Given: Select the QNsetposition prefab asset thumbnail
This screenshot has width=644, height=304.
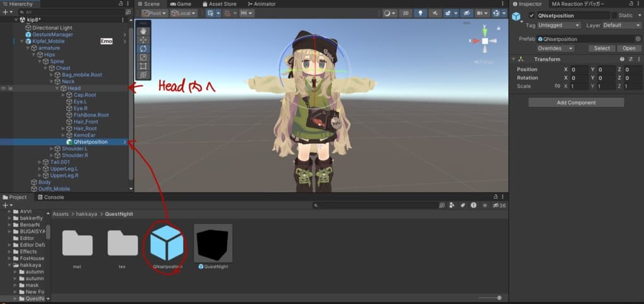Looking at the screenshot, I should pos(166,243).
